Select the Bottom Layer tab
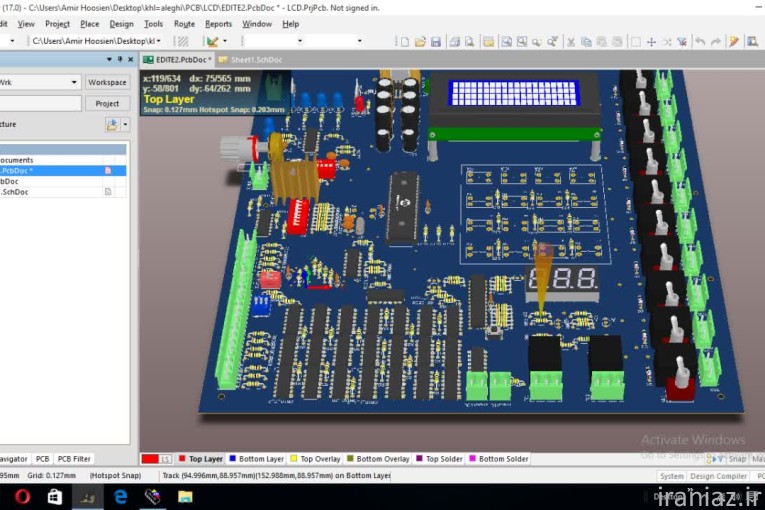Screen dimensions: 765x510 click(256, 459)
